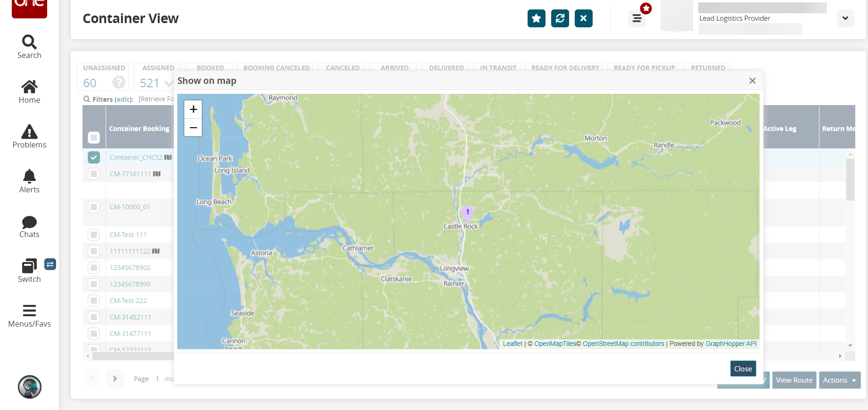The width and height of the screenshot is (868, 410).
Task: Open the GraphHopper API link
Action: tap(731, 344)
